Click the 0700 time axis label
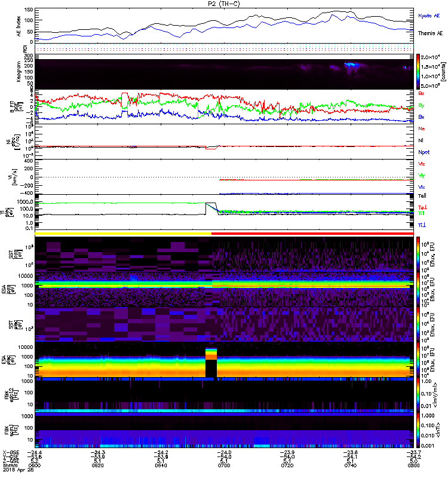Screen dimensions: 448x478 (224, 465)
